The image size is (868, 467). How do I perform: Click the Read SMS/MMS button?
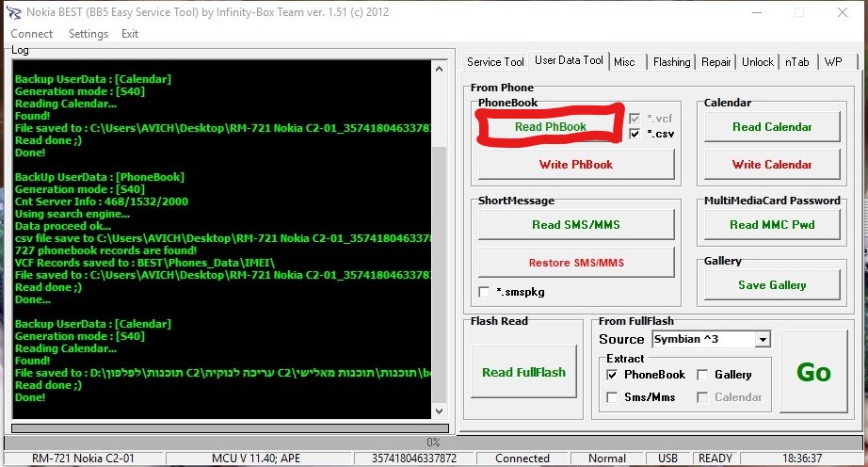(576, 225)
